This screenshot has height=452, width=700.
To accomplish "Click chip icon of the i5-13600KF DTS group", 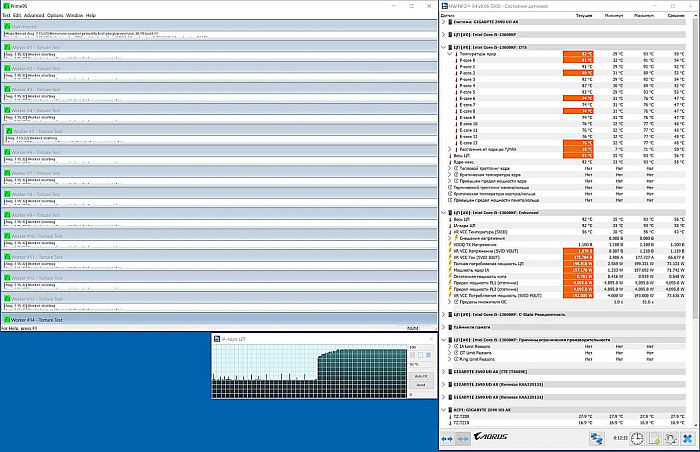I will (450, 47).
